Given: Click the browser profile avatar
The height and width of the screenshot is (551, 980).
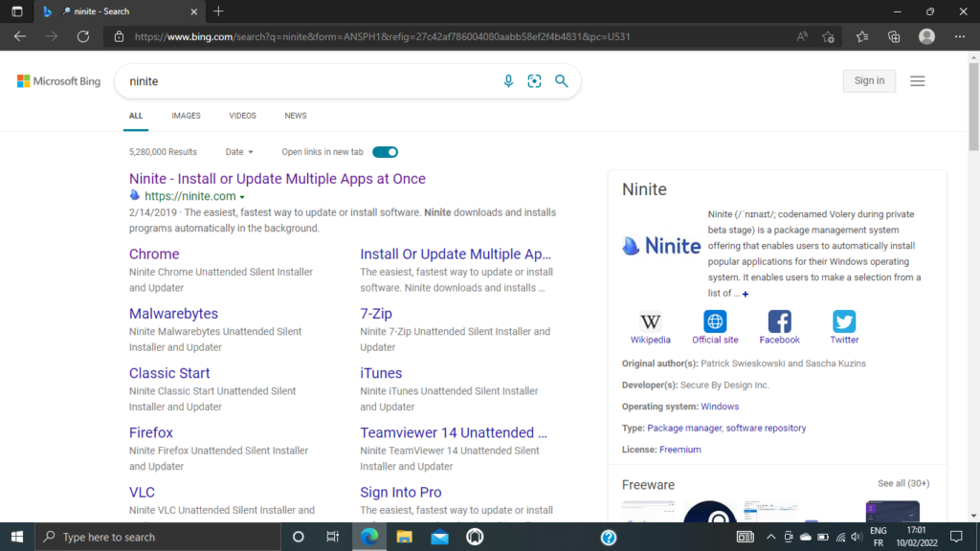Looking at the screenshot, I should [x=926, y=37].
